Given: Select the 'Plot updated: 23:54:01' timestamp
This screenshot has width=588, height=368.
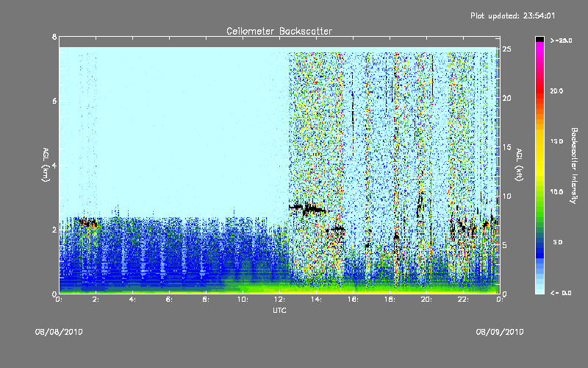Looking at the screenshot, I should 512,15.
